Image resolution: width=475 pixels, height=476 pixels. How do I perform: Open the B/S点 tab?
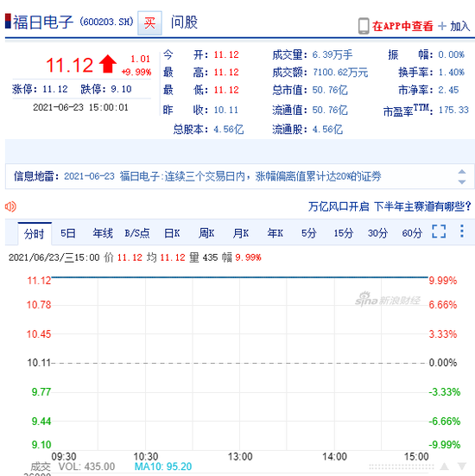pyautogui.click(x=137, y=233)
